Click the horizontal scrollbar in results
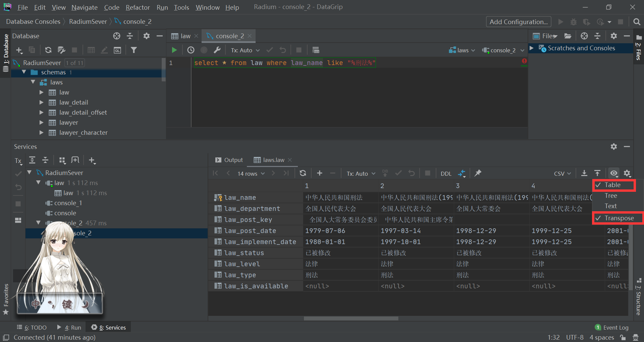The height and width of the screenshot is (342, 644). pyautogui.click(x=351, y=319)
